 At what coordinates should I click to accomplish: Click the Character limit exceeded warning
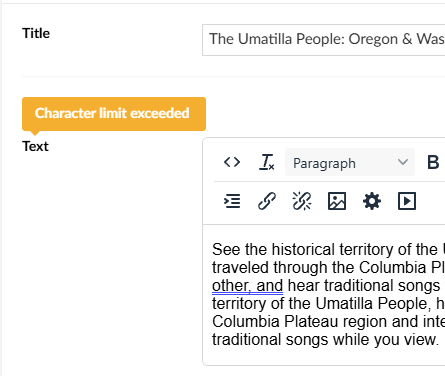[114, 114]
